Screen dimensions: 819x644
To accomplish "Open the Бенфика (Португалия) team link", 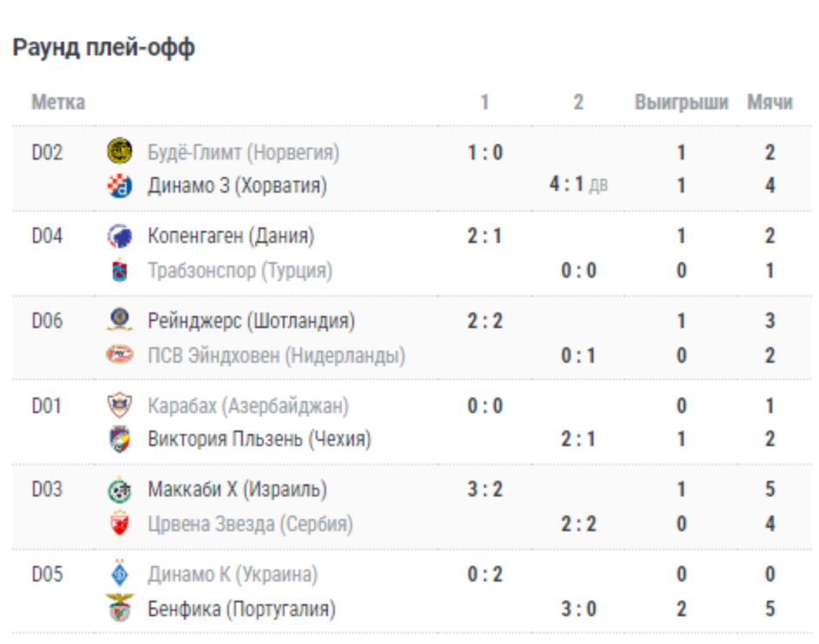I will tap(241, 609).
